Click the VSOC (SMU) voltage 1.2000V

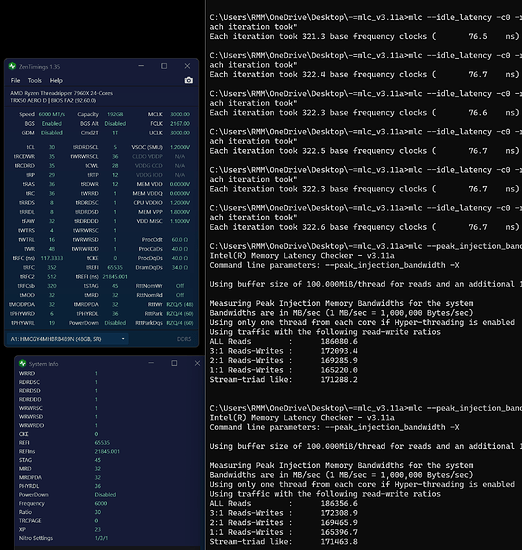click(180, 147)
